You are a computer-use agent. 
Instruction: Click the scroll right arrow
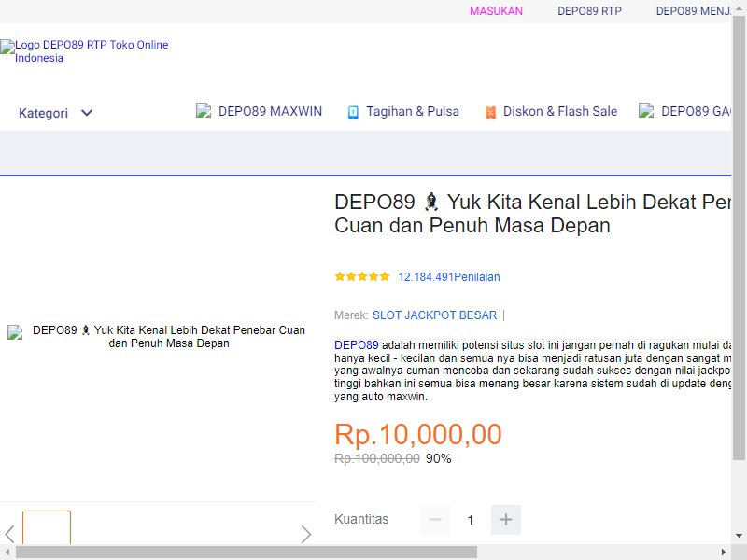coord(724,553)
